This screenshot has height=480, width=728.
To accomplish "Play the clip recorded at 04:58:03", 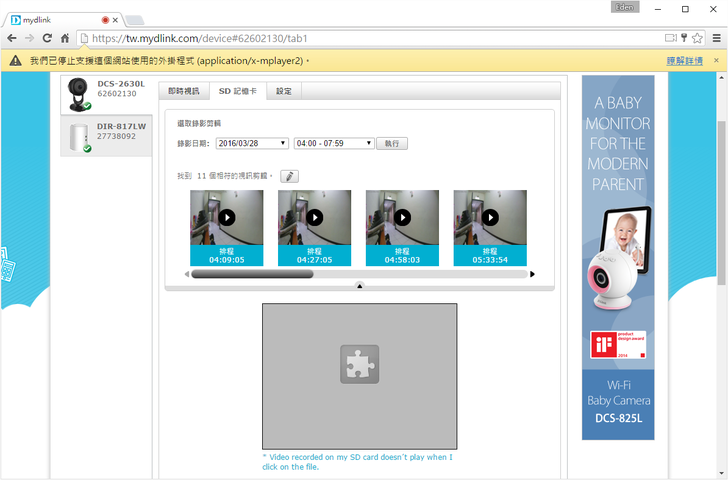I will point(402,217).
